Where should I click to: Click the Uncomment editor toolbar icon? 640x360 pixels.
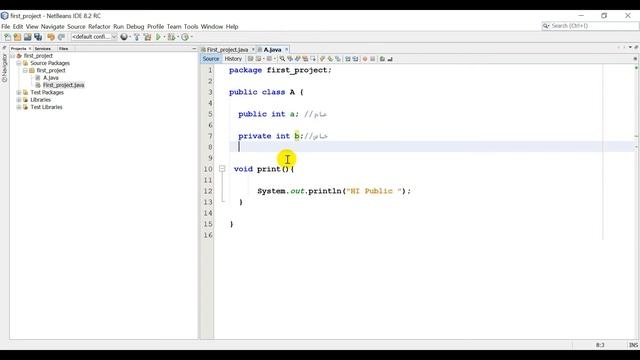[x=390, y=59]
